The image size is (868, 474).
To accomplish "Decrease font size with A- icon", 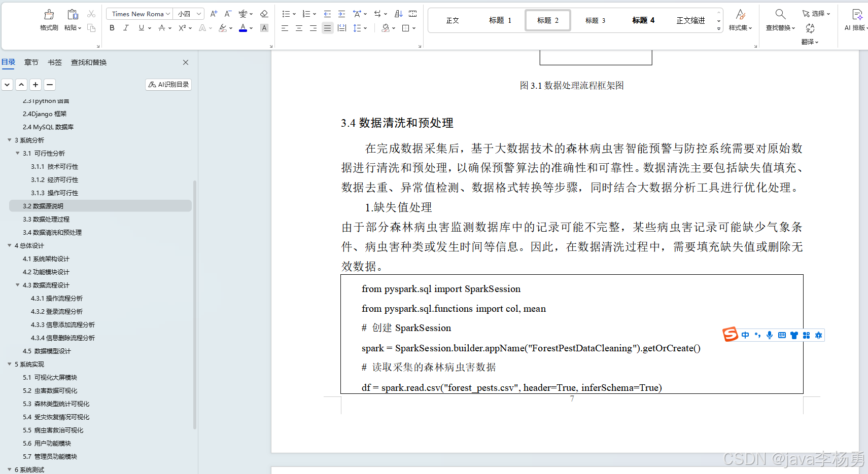I will pos(228,14).
